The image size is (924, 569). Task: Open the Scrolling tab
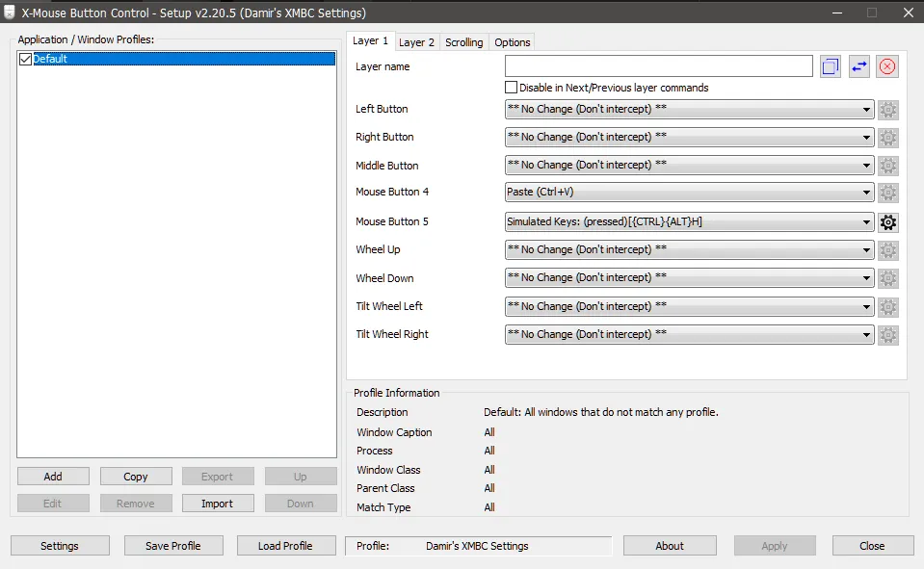[x=463, y=42]
